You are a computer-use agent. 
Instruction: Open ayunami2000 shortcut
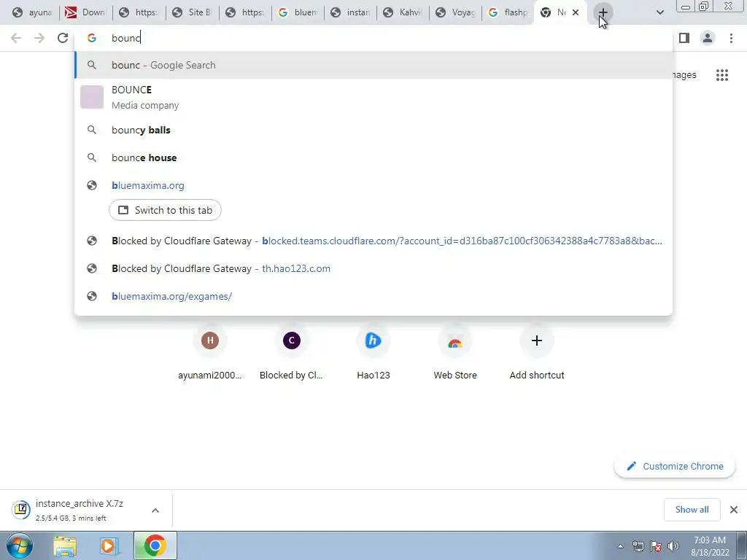(209, 354)
